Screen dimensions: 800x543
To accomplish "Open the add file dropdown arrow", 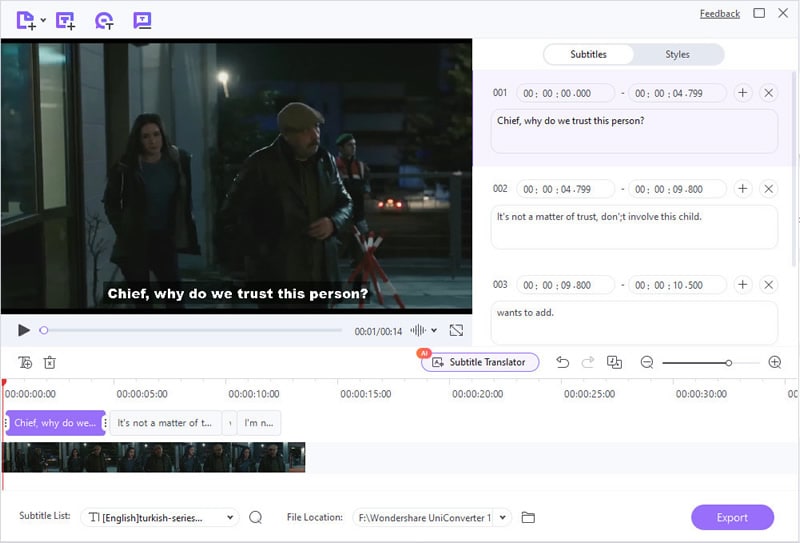I will 43,20.
